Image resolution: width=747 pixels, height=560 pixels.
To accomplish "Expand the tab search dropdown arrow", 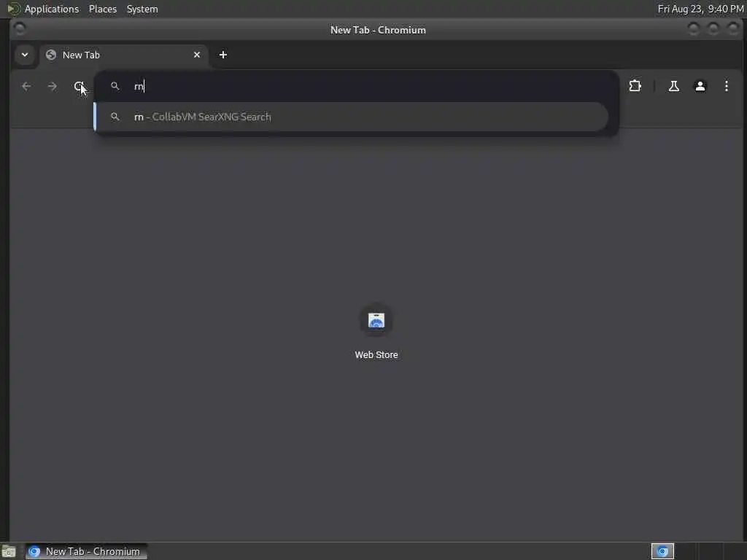I will 25,55.
